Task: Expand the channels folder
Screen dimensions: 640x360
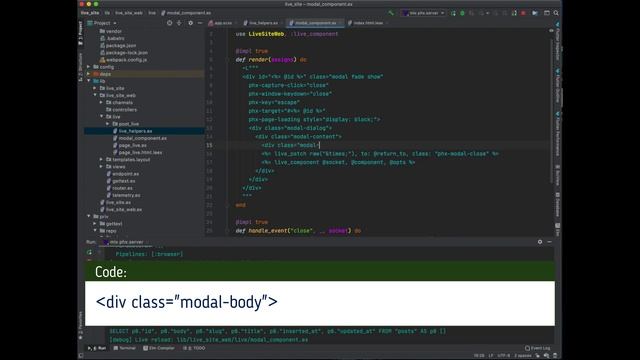Action: (101, 102)
